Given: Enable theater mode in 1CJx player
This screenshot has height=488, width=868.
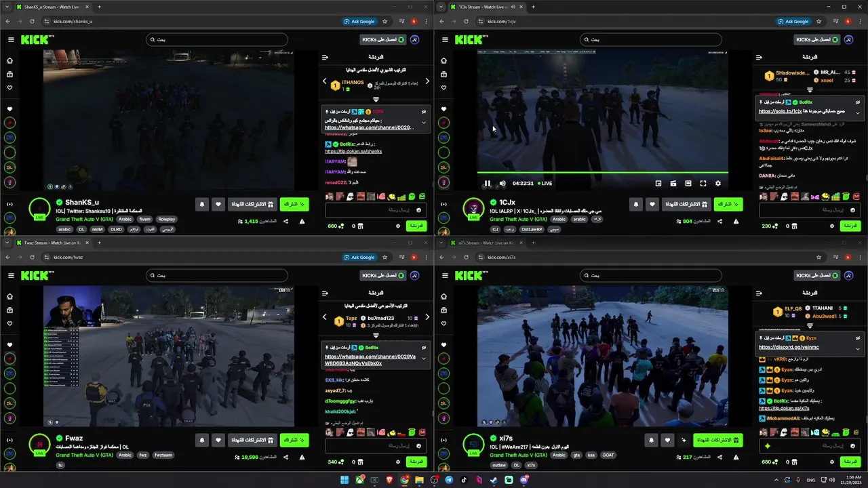Looking at the screenshot, I should (688, 183).
